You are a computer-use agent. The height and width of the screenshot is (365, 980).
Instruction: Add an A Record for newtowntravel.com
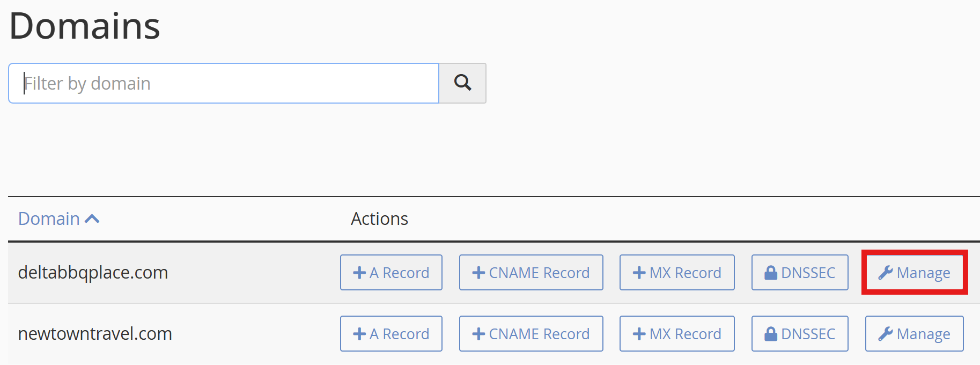[391, 334]
